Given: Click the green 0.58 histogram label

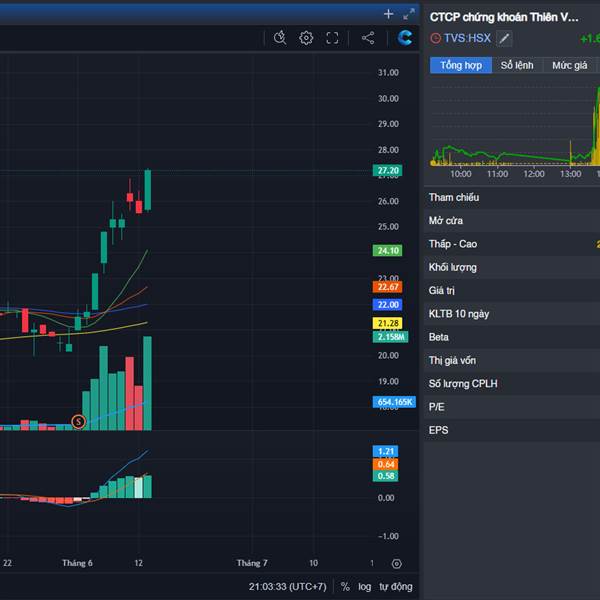Looking at the screenshot, I should [x=385, y=476].
